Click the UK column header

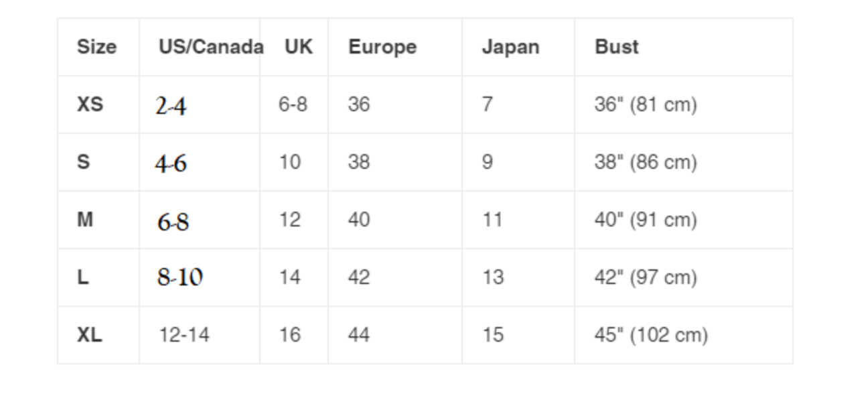pos(298,47)
